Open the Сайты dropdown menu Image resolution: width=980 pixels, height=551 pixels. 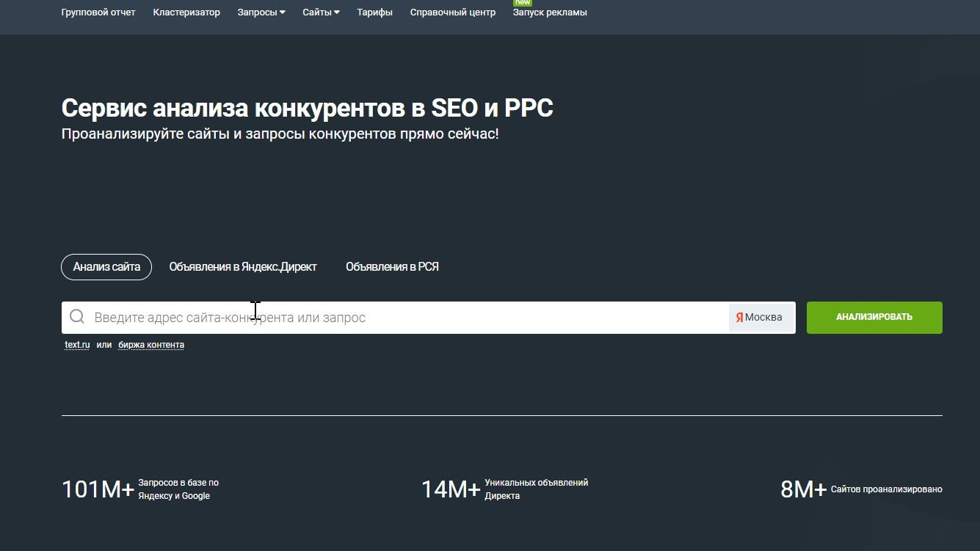[x=322, y=12]
